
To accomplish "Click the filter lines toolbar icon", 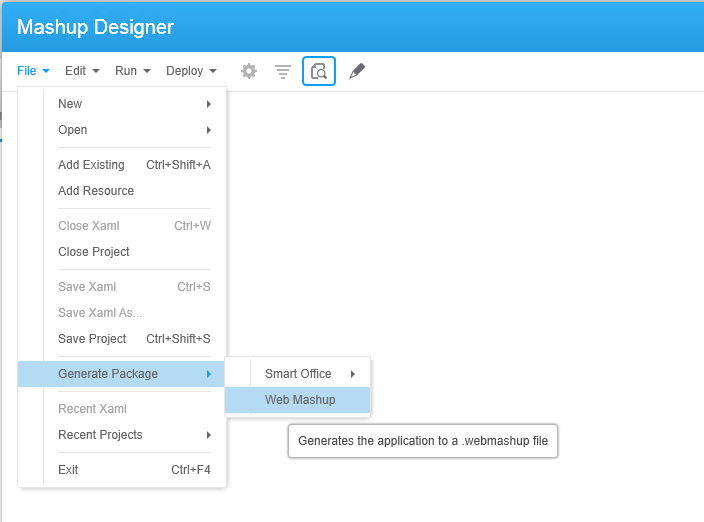I will [x=283, y=71].
